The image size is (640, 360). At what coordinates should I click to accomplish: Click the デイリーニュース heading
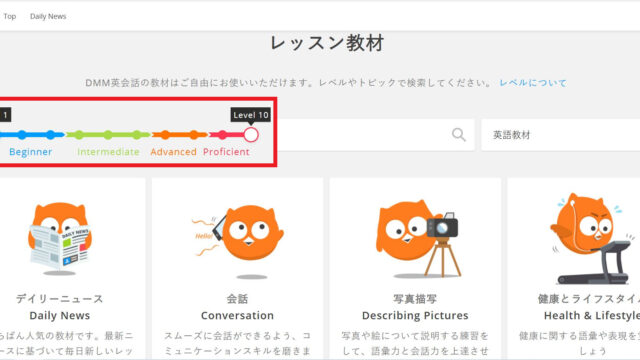point(60,299)
